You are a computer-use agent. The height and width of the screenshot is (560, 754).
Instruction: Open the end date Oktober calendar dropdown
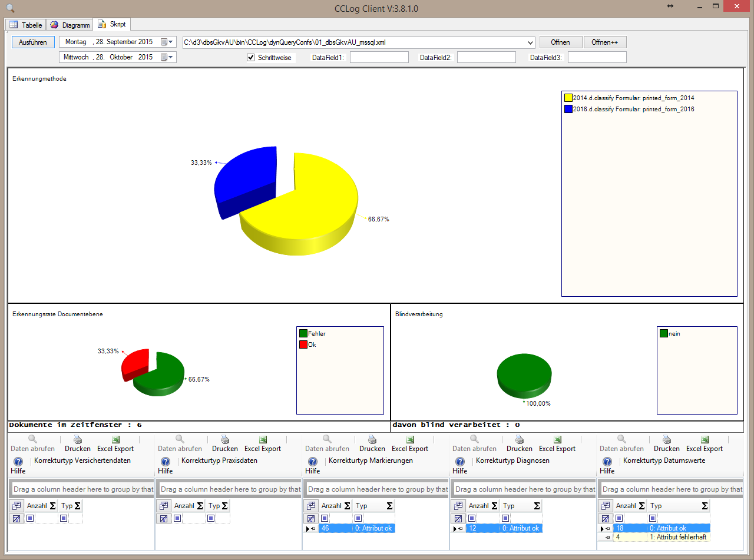point(167,58)
